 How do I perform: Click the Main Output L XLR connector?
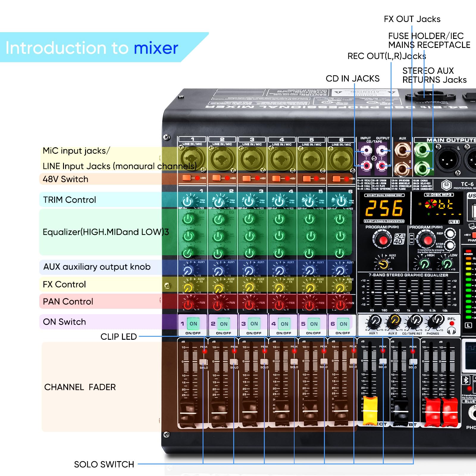[447, 160]
